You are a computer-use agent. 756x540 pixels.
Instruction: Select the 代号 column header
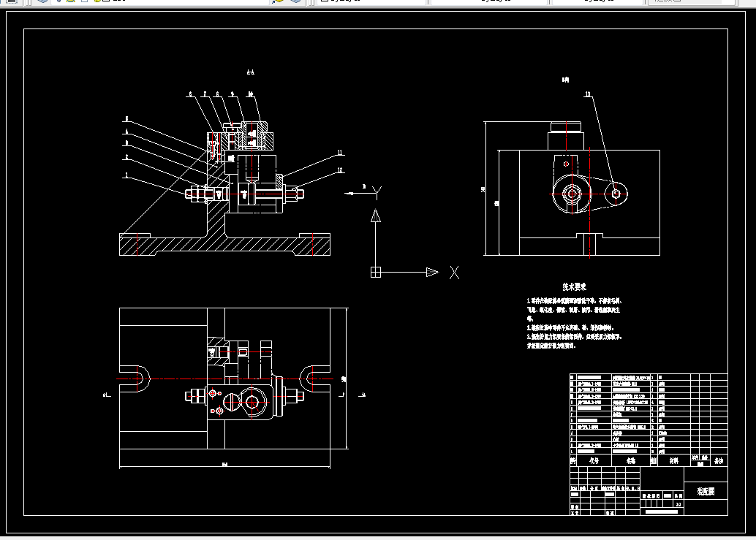594,460
